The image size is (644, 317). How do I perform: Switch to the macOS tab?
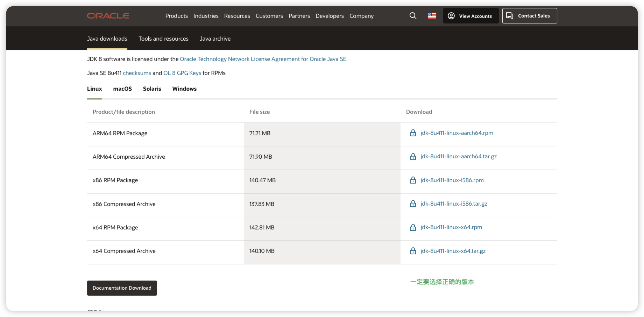(122, 89)
